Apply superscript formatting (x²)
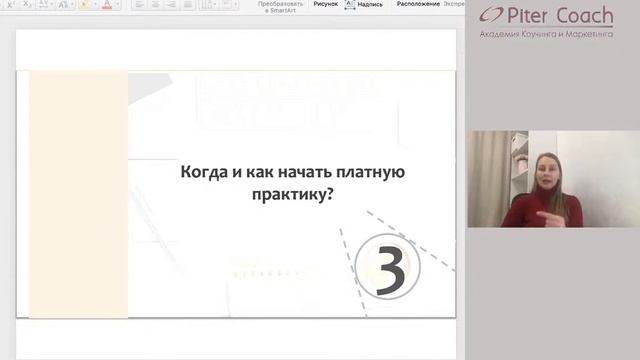Screen dimensions: 640x360 [11, 4]
